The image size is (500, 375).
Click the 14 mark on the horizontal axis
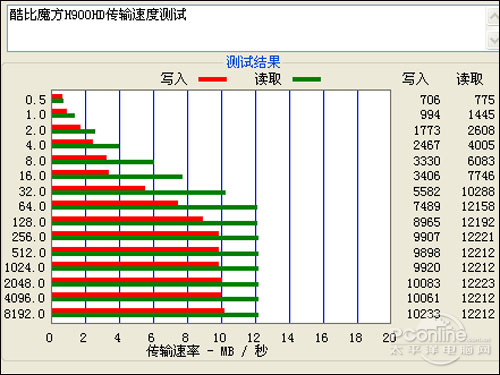(x=287, y=338)
